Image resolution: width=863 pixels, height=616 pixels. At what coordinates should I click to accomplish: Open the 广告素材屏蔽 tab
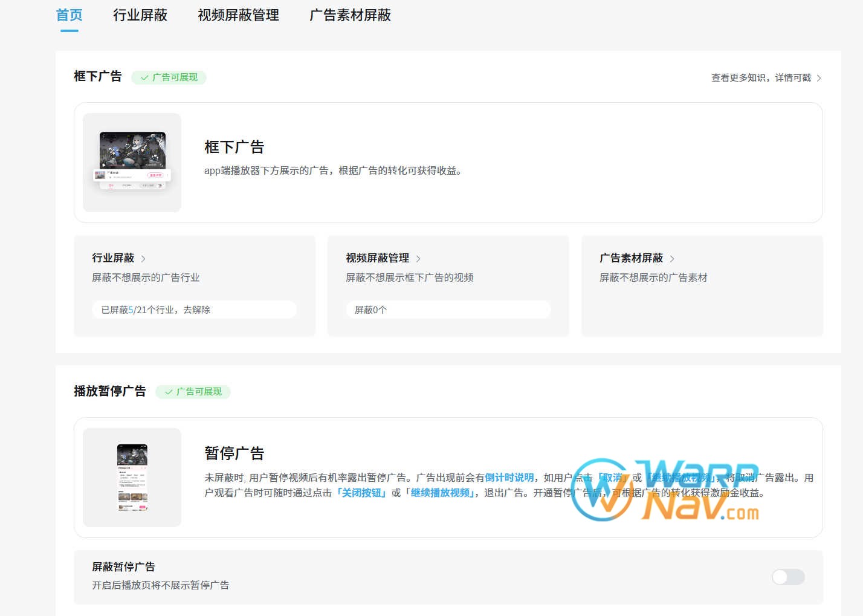pos(351,15)
